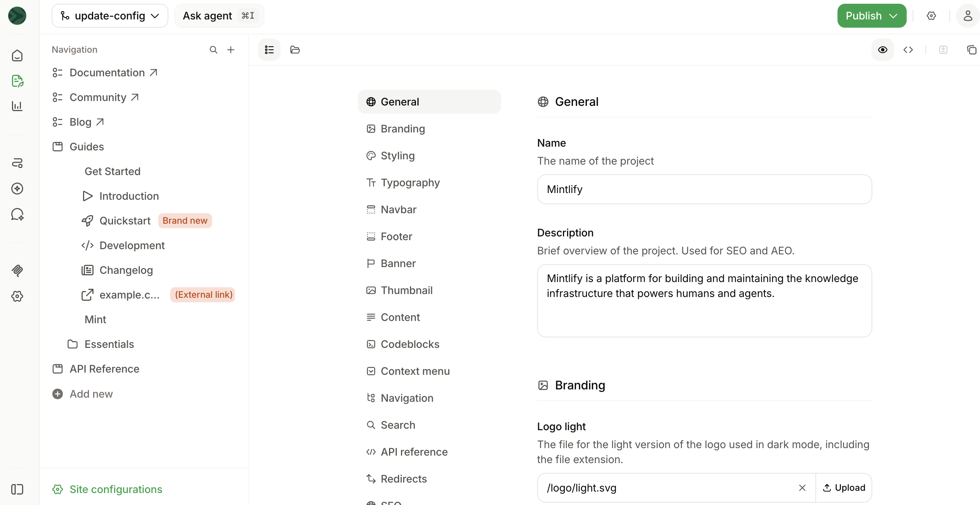Viewport: 980px width, 505px height.
Task: Open the Mint page in navigation
Action: pos(95,320)
